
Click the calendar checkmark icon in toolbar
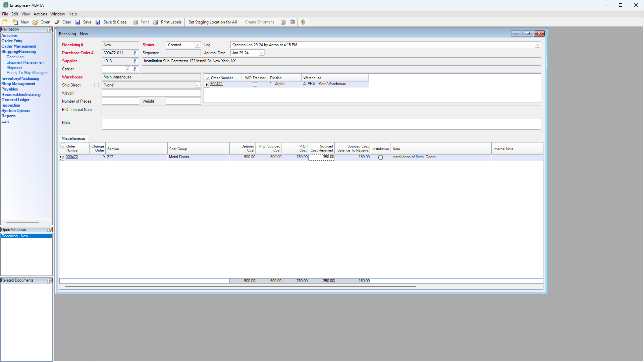[x=292, y=22]
